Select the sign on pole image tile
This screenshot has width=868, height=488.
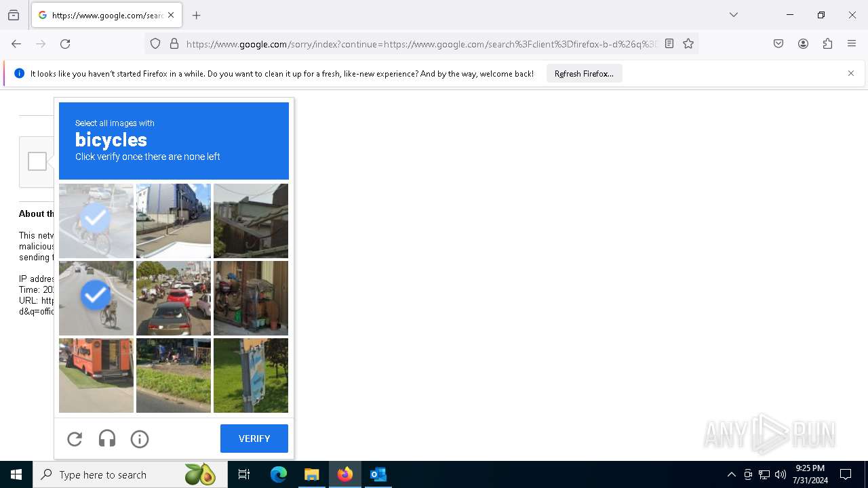pos(251,375)
